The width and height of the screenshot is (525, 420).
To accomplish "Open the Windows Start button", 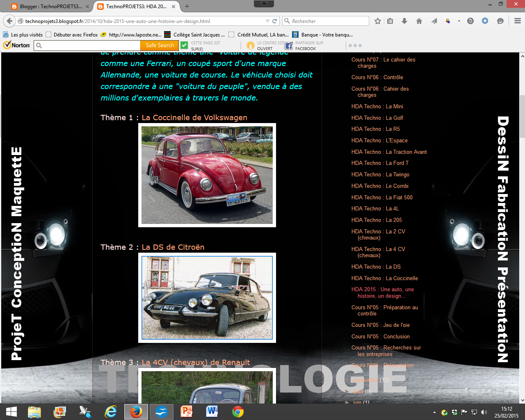I will point(11,412).
